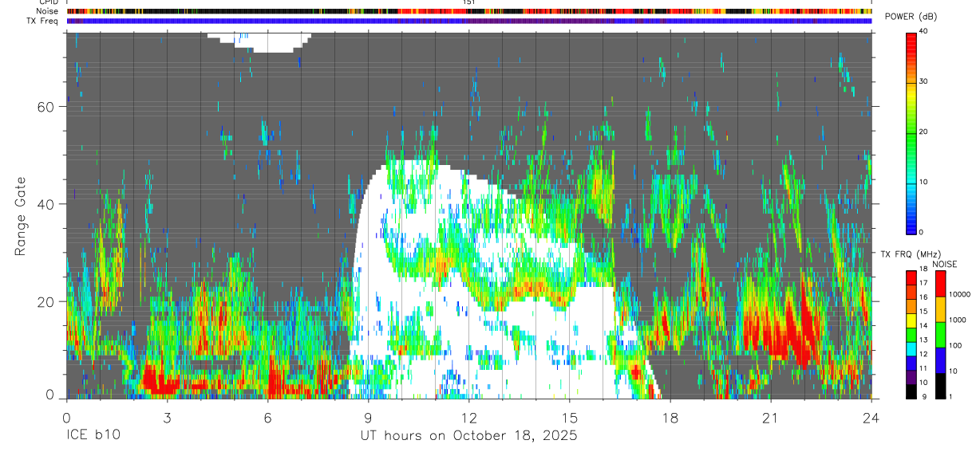Click the '0' value on the POWER scale
980x452 pixels.
[x=922, y=232]
